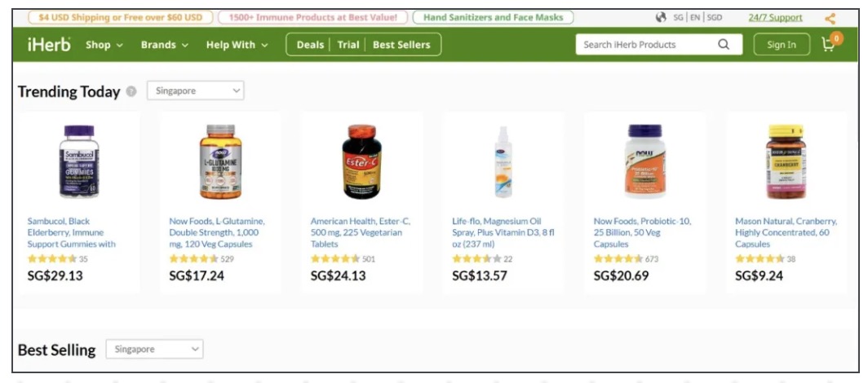Select the Best Sellers tab
868x383 pixels.
coord(402,45)
